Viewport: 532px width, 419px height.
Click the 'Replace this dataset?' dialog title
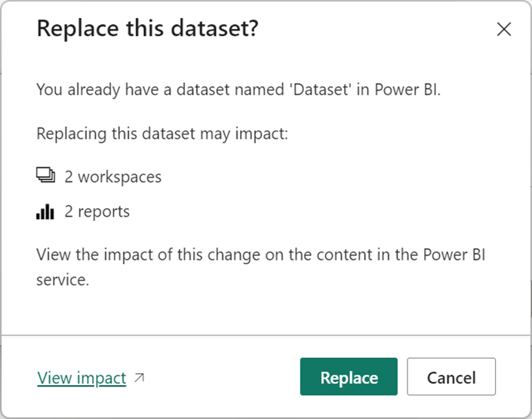pyautogui.click(x=148, y=29)
